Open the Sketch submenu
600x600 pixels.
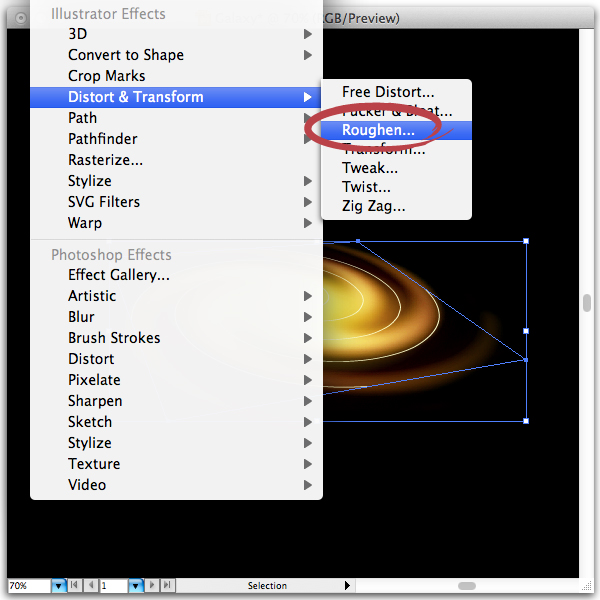pos(176,422)
